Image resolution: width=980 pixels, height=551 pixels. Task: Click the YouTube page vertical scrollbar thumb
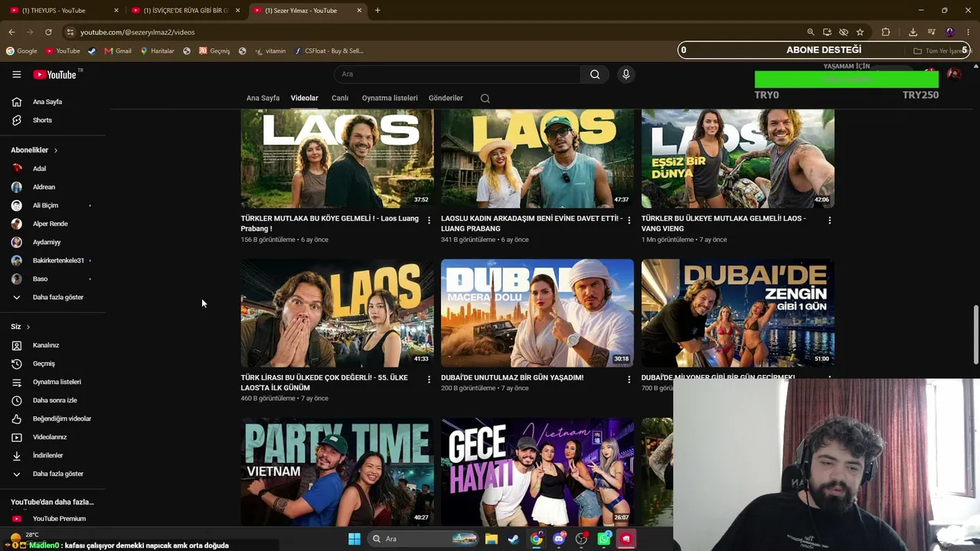(x=975, y=335)
